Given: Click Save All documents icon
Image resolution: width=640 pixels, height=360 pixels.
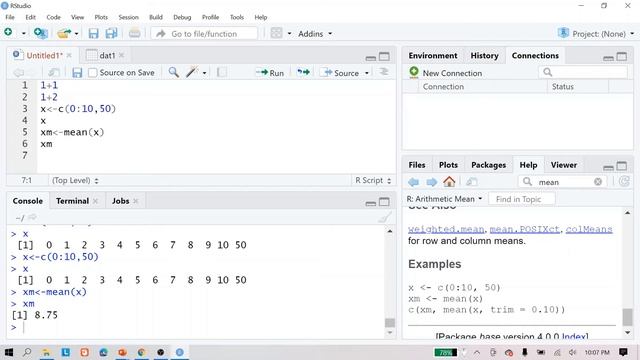Looking at the screenshot, I should coord(111,33).
